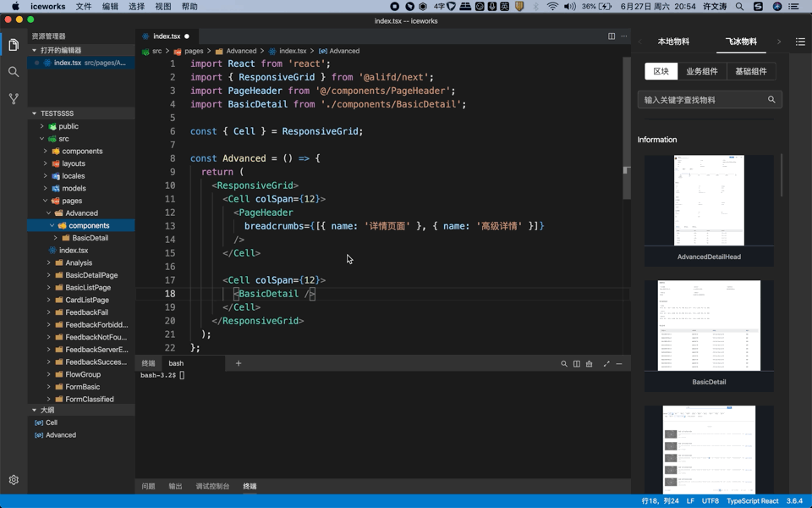The image size is (812, 508).
Task: Open settings gear in activity bar
Action: coord(14,480)
